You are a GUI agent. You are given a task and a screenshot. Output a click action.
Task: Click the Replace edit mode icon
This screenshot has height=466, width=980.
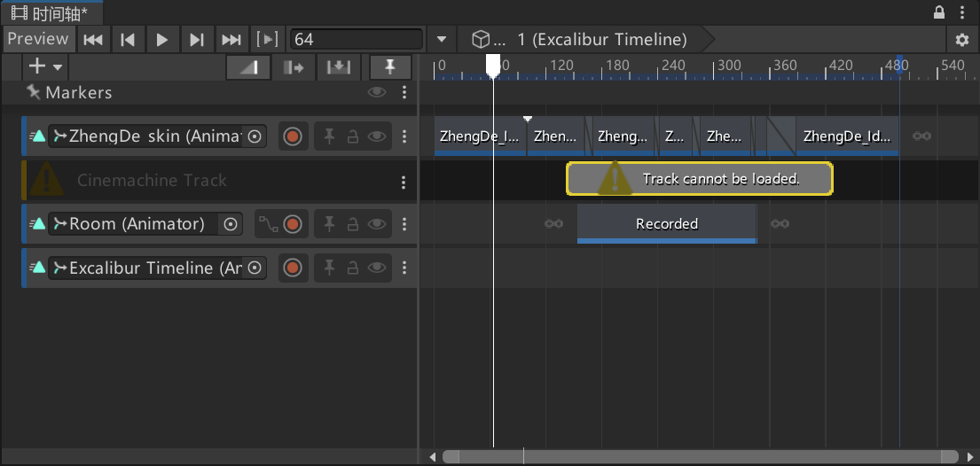pyautogui.click(x=339, y=67)
